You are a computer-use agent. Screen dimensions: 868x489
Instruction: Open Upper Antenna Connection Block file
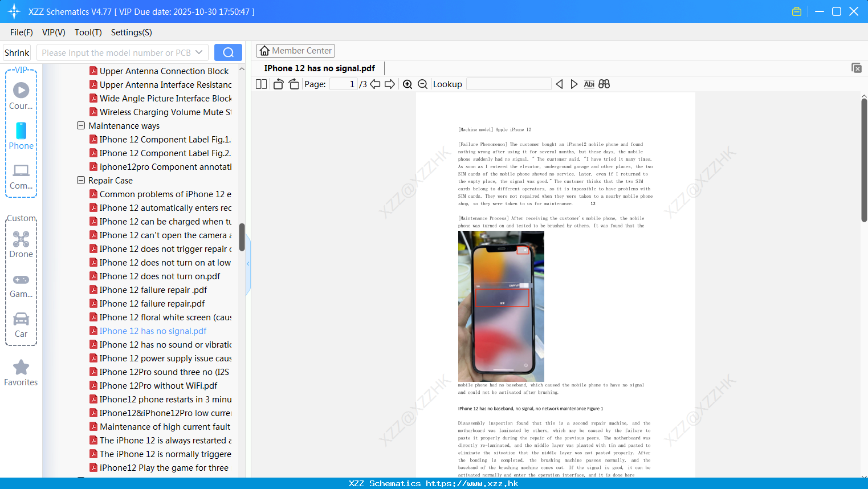[160, 71]
